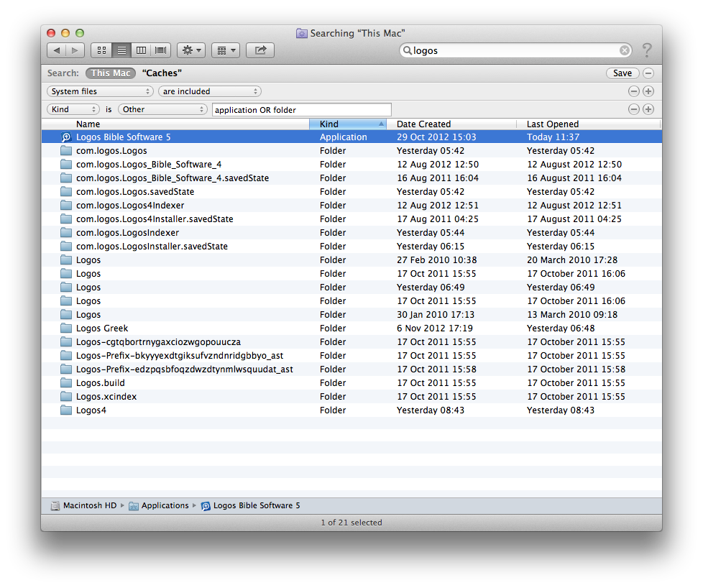Screen dimensions: 703x588
Task: Click the Share toolbar button
Action: [x=260, y=50]
